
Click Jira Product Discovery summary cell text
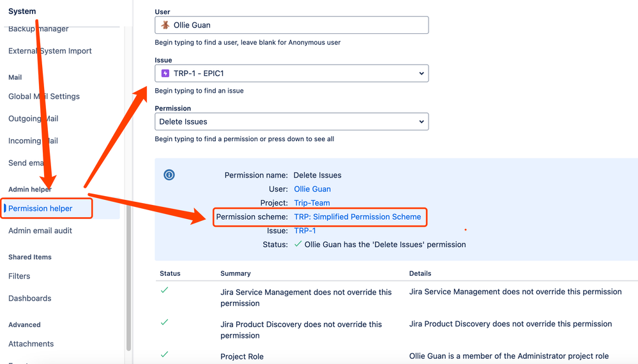coord(301,330)
